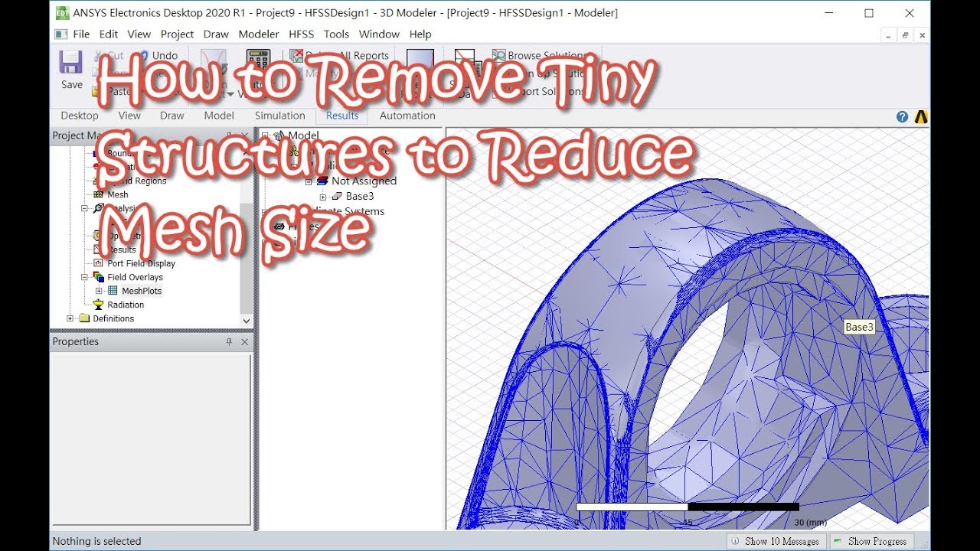Open the Help menu

[x=420, y=34]
